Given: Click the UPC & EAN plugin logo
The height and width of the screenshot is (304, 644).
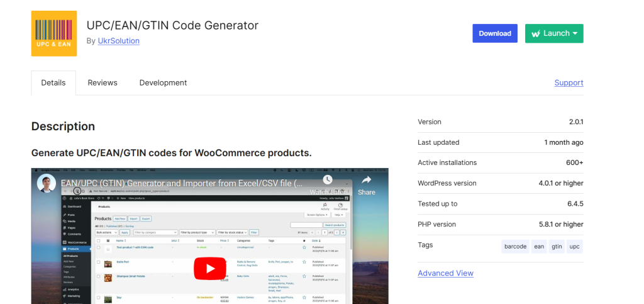Looking at the screenshot, I should pyautogui.click(x=54, y=33).
